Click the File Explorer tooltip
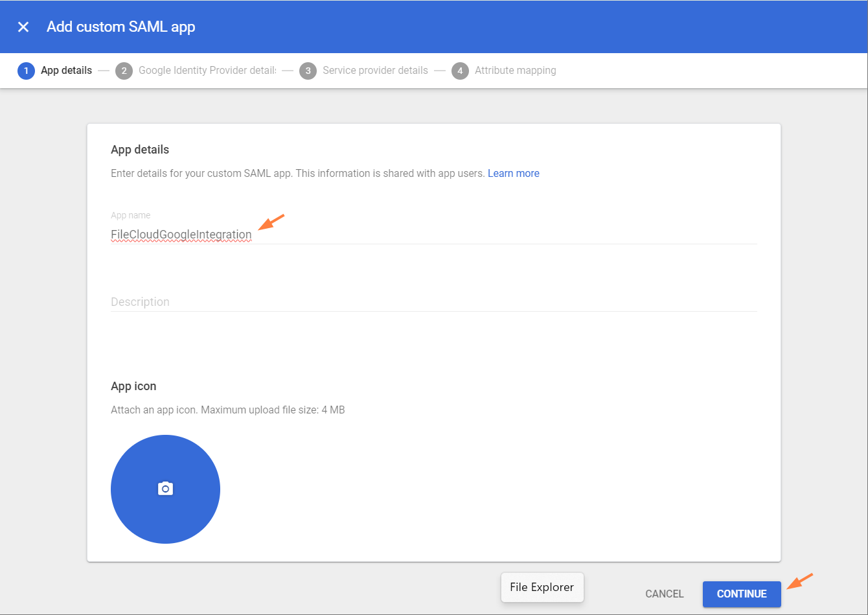868x615 pixels. pyautogui.click(x=542, y=587)
